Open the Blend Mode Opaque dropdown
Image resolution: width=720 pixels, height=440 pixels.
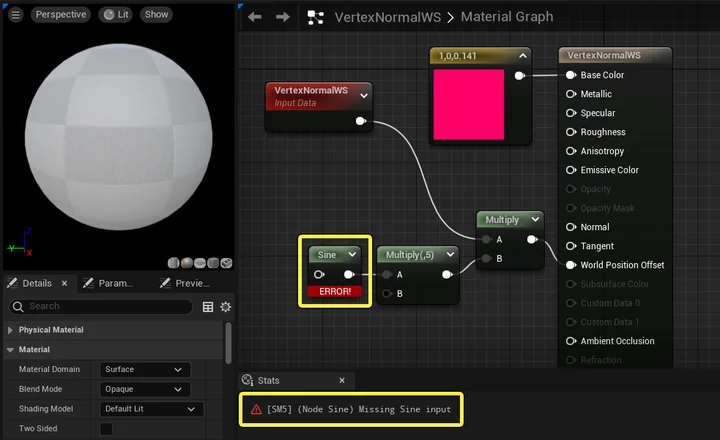[145, 389]
